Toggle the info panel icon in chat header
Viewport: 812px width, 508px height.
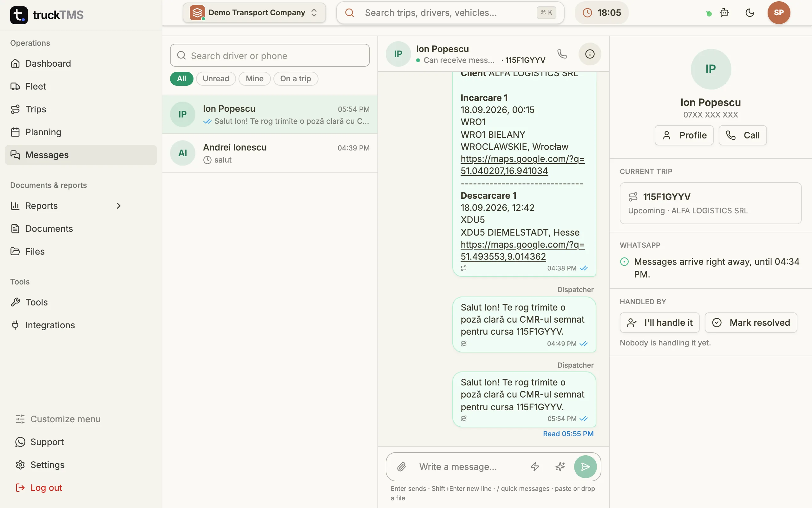(590, 54)
